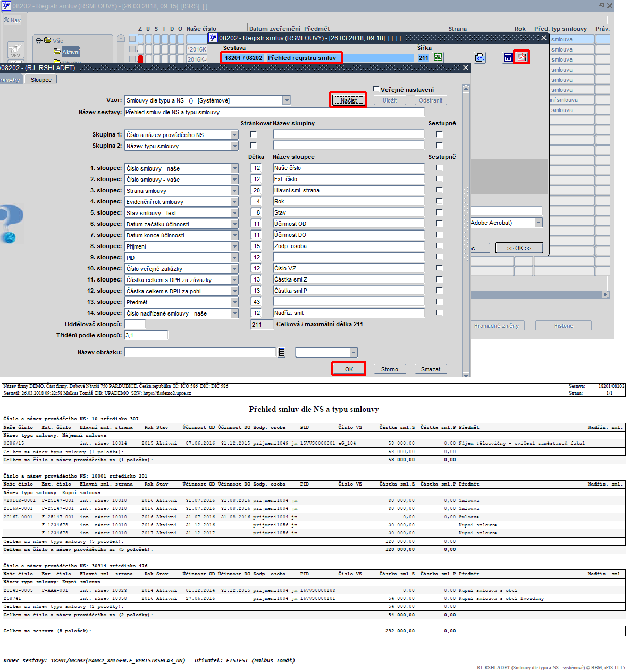Click the Word export icon
Screen dimensions: 630x672
pos(508,57)
